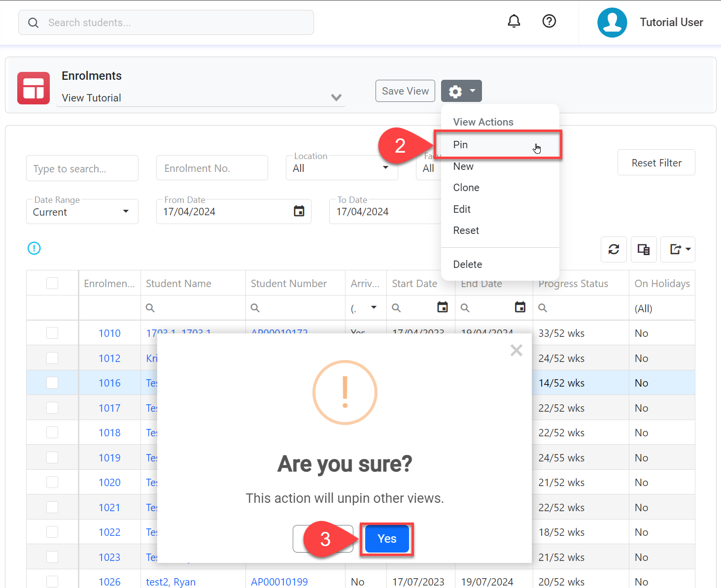The height and width of the screenshot is (588, 721).
Task: Choose Delete from View Actions menu
Action: coord(500,264)
